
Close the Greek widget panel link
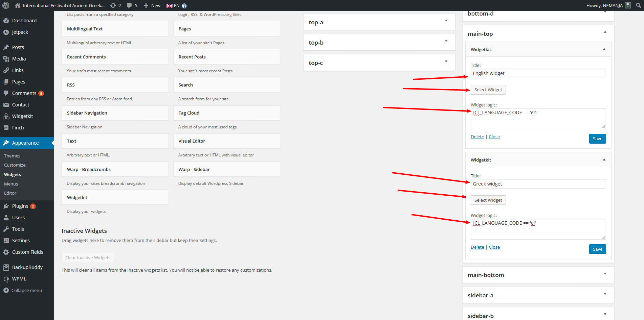point(494,247)
